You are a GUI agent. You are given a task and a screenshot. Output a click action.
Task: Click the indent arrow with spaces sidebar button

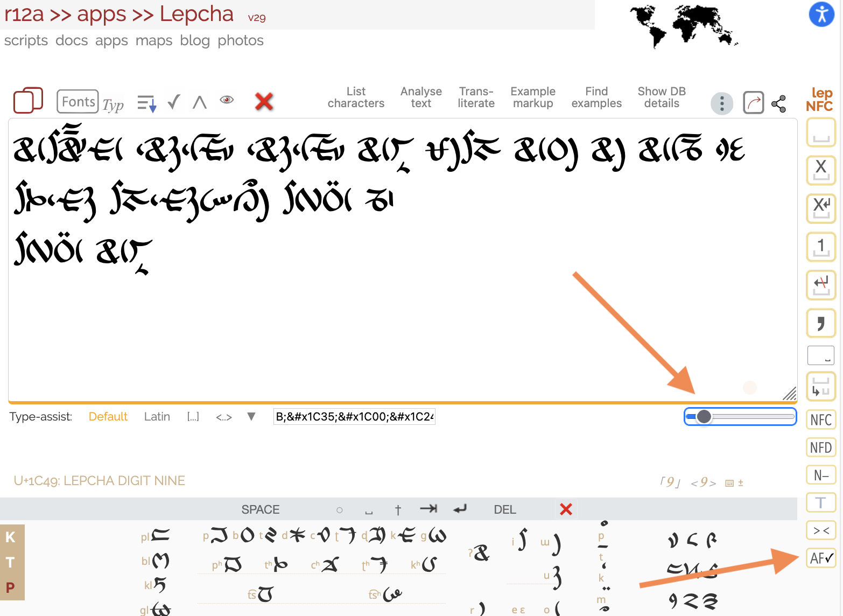point(821,387)
